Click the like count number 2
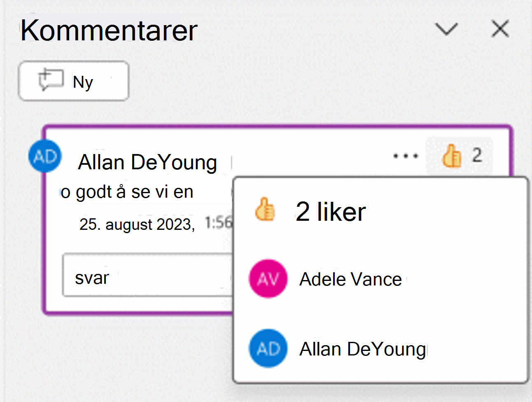 tap(477, 155)
